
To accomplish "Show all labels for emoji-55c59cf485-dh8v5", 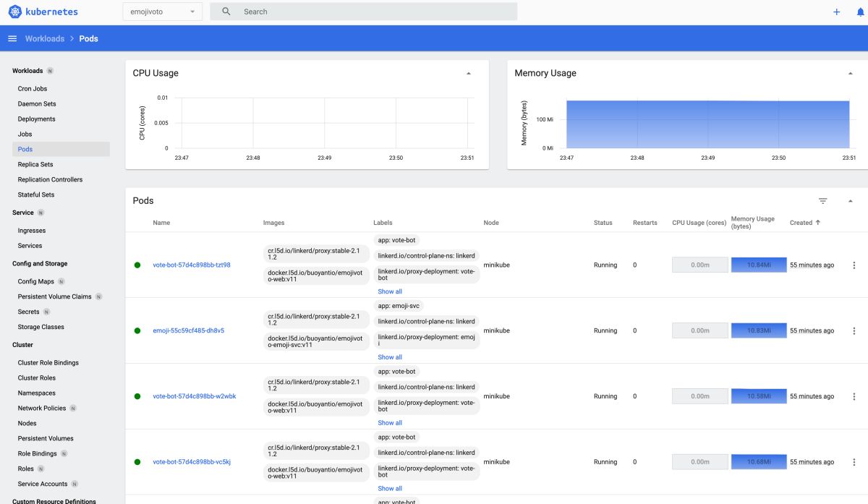I will pyautogui.click(x=390, y=357).
